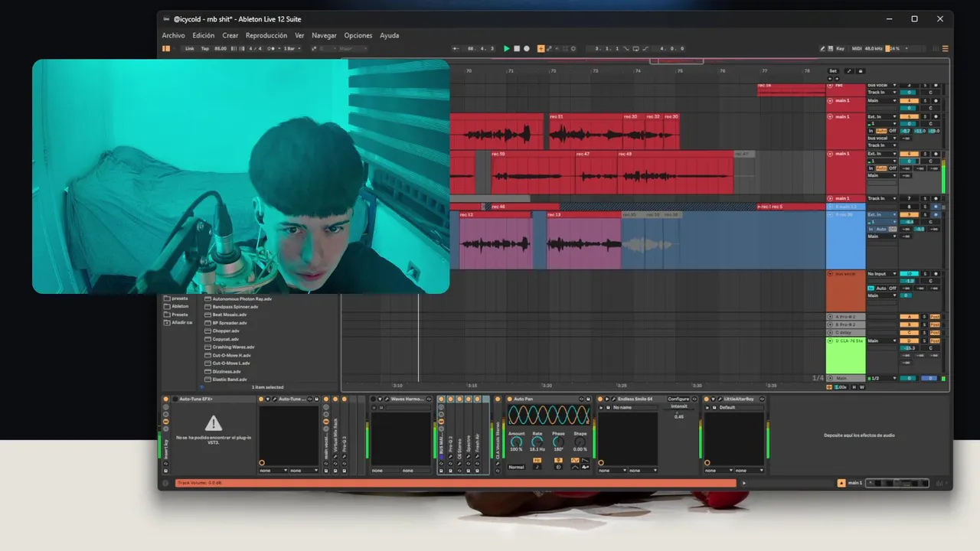Arm track 5 for recording

tap(936, 116)
